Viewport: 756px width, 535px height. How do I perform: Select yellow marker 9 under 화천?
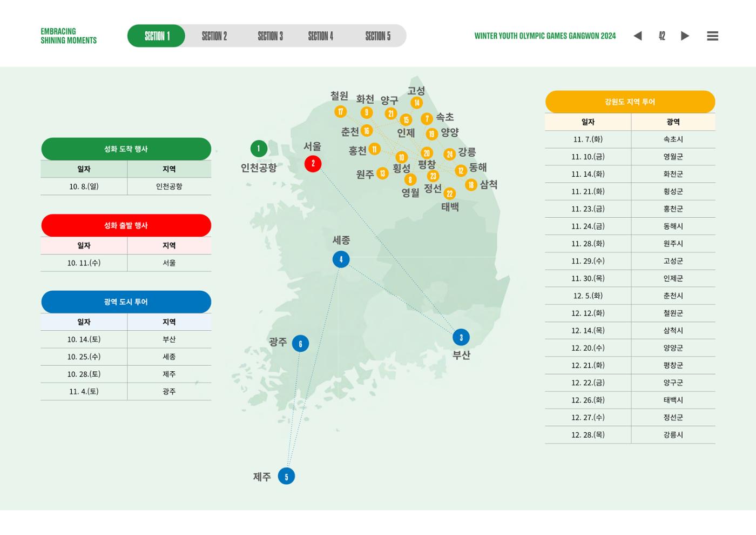tap(366, 112)
